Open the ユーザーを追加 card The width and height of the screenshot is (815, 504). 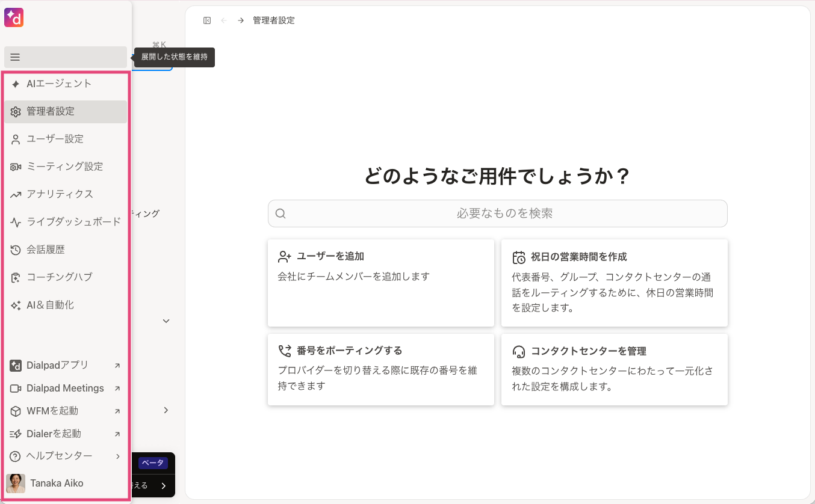381,283
